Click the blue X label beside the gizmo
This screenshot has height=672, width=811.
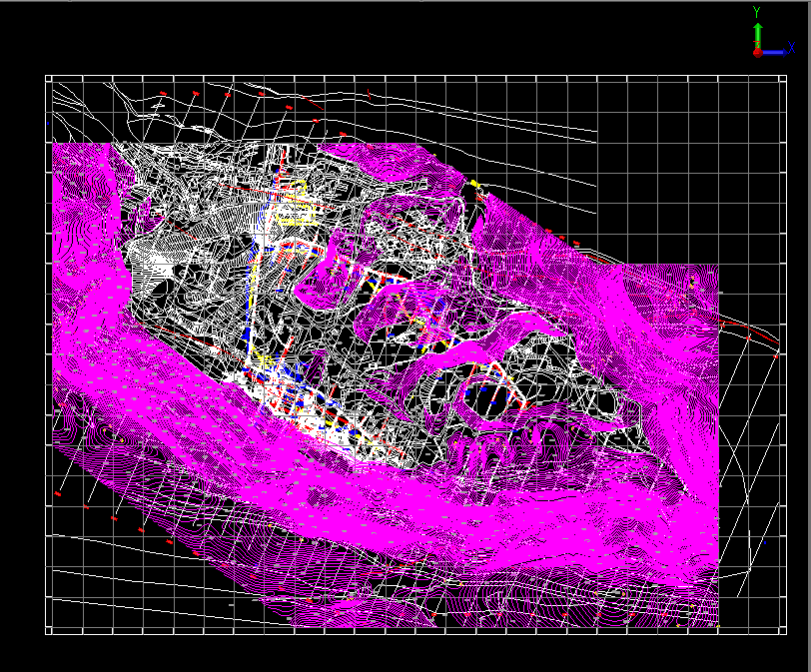point(791,47)
